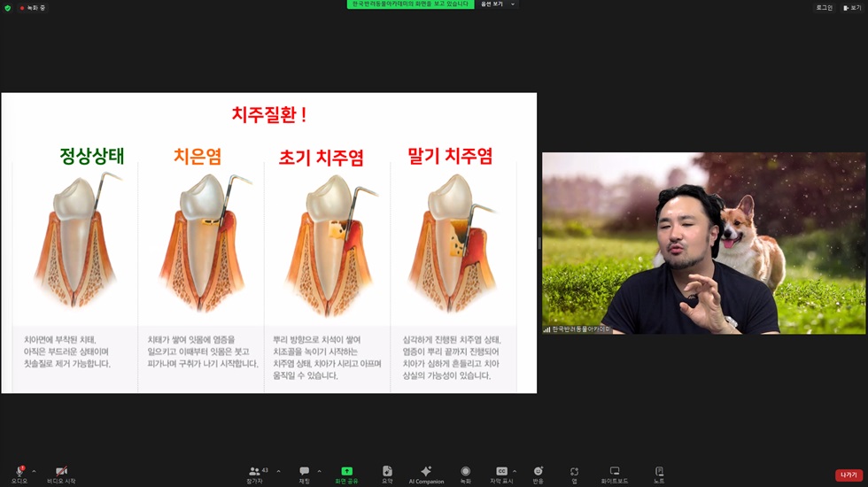Click the 정상상태 heading on slide

click(92, 156)
